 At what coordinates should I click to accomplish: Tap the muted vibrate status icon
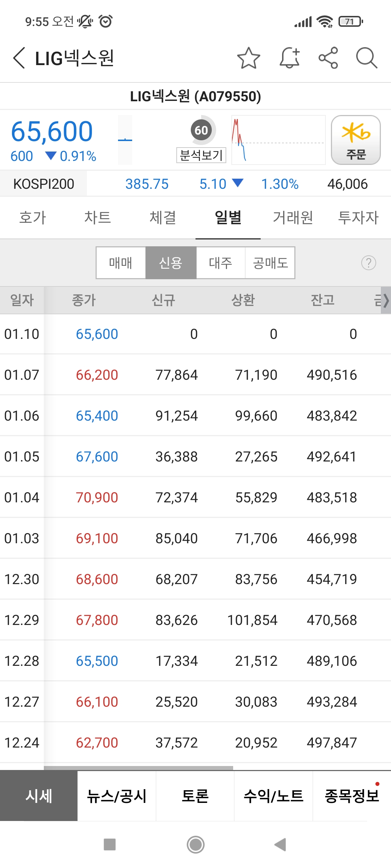click(85, 21)
